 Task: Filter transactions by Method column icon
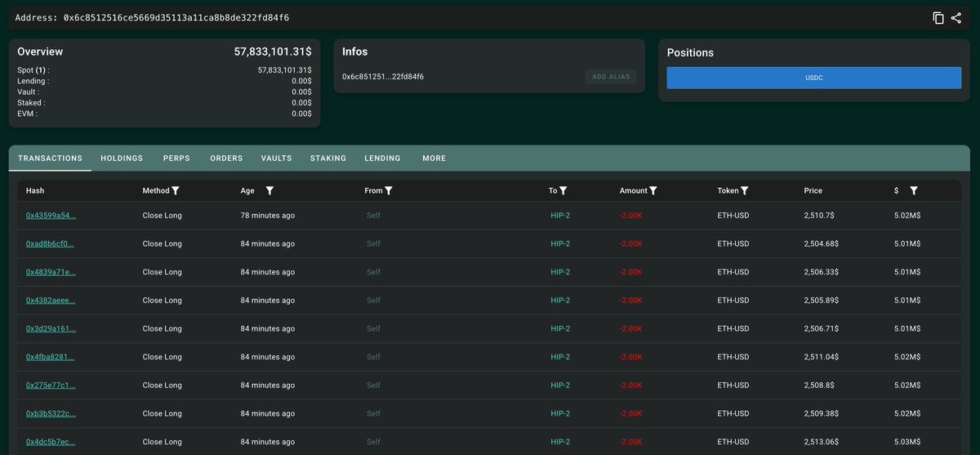coord(176,190)
